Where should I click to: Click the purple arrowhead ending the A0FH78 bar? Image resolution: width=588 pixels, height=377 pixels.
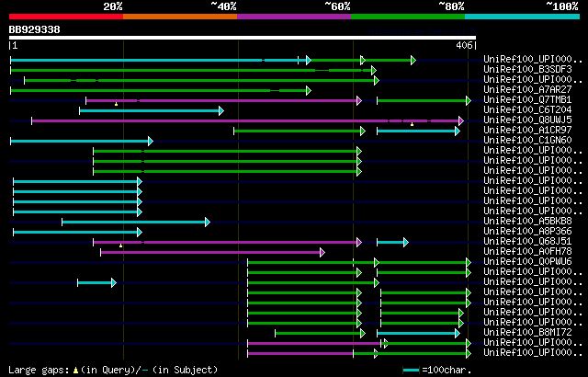(x=322, y=253)
